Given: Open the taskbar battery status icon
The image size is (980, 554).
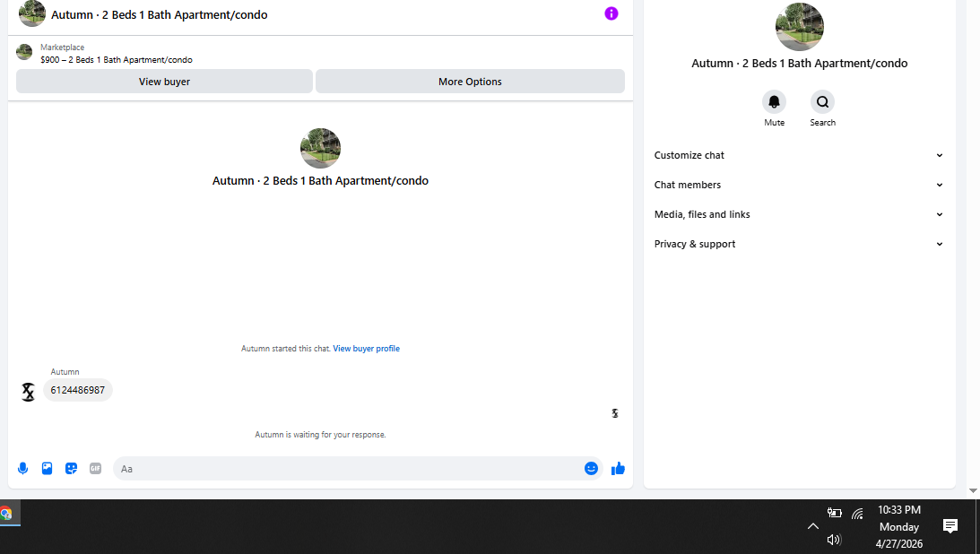Looking at the screenshot, I should tap(835, 513).
